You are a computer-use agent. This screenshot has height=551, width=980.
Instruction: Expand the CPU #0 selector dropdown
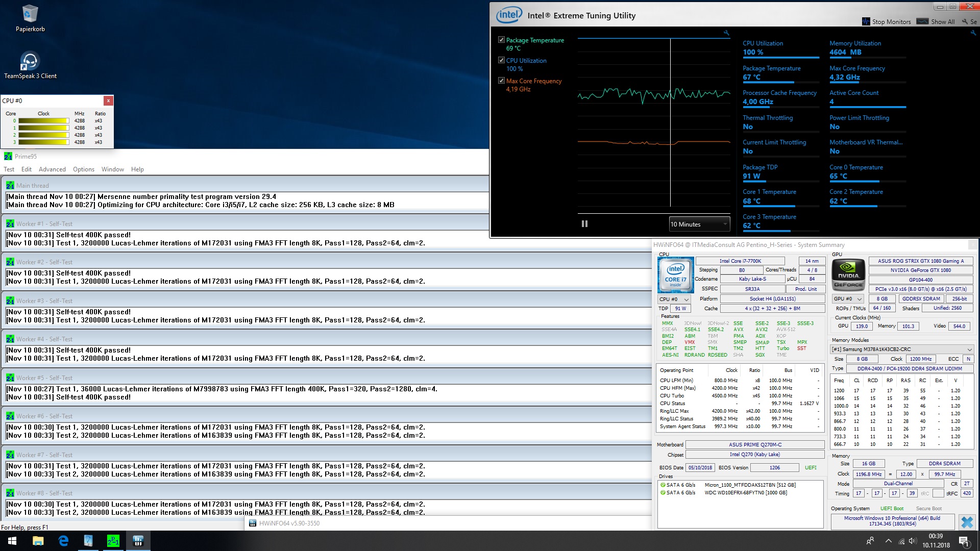[674, 299]
